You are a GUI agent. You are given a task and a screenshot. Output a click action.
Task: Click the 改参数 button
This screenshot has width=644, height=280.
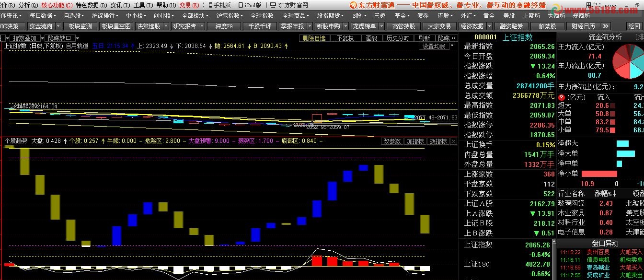click(x=392, y=141)
